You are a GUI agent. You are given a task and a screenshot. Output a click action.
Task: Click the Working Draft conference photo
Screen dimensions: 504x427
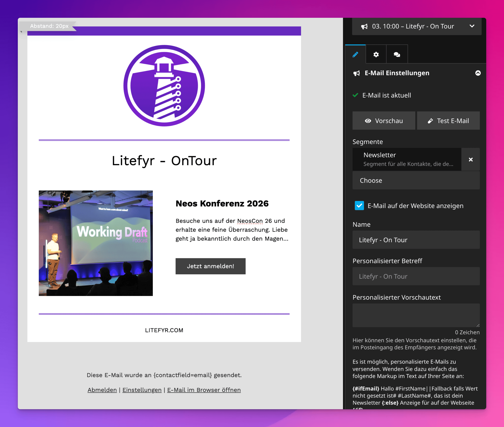click(96, 243)
